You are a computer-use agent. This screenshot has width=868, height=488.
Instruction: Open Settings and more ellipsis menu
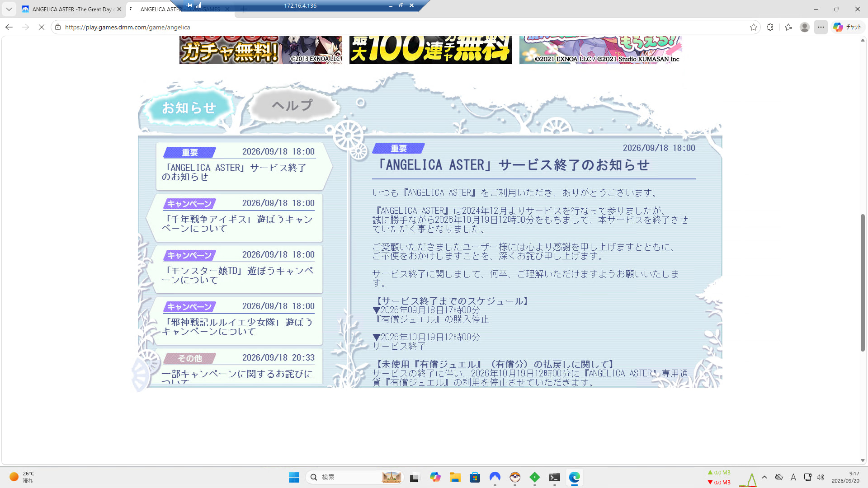821,27
